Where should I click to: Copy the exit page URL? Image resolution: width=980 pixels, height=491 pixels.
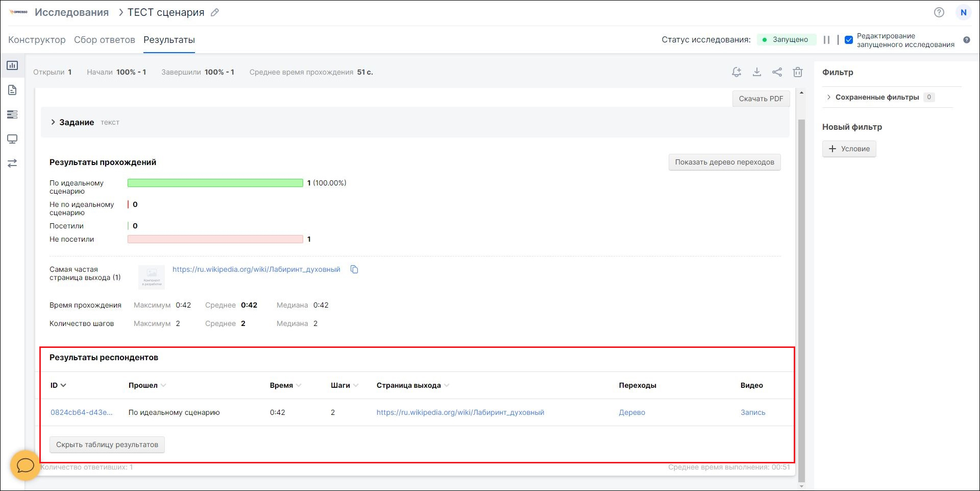pos(354,269)
